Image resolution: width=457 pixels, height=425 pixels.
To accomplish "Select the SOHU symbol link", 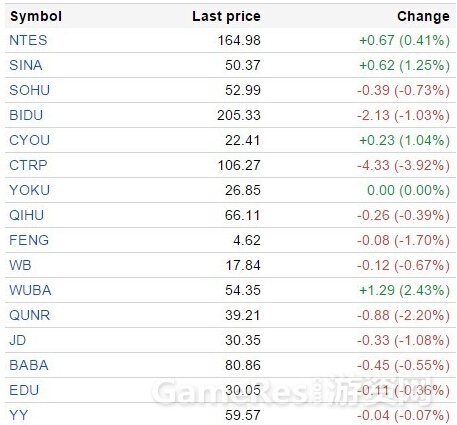I will 29,90.
